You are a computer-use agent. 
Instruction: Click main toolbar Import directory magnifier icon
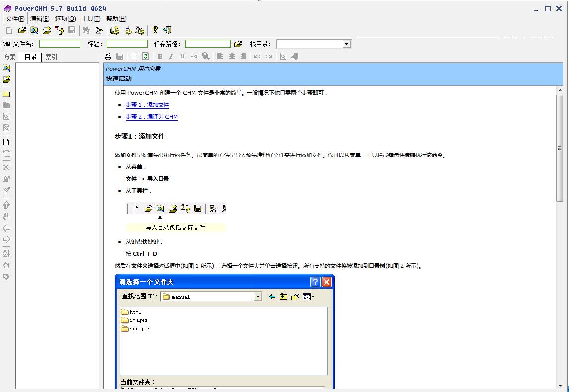34,30
